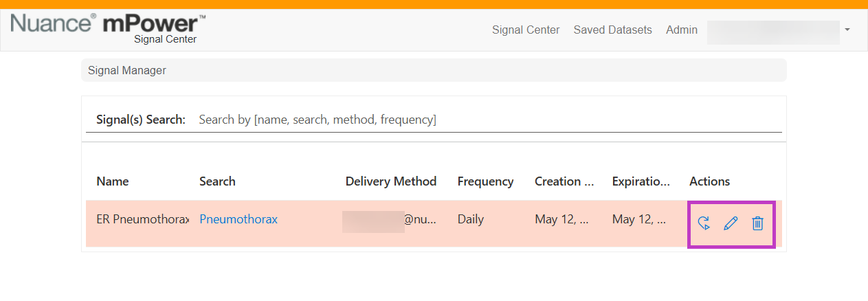Click the Daily frequency cell

[471, 219]
